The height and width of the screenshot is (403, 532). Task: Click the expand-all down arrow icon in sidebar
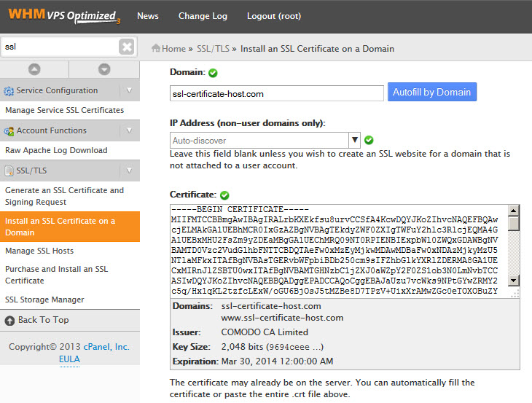click(104, 69)
